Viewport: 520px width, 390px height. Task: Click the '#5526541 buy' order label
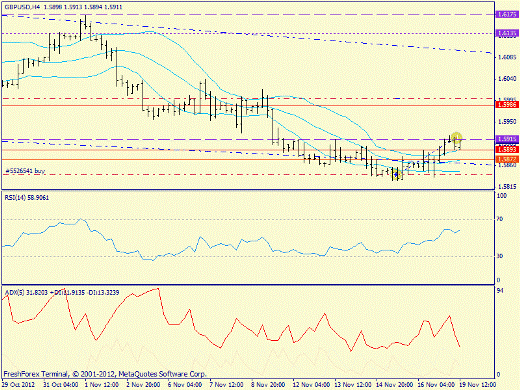pos(25,171)
